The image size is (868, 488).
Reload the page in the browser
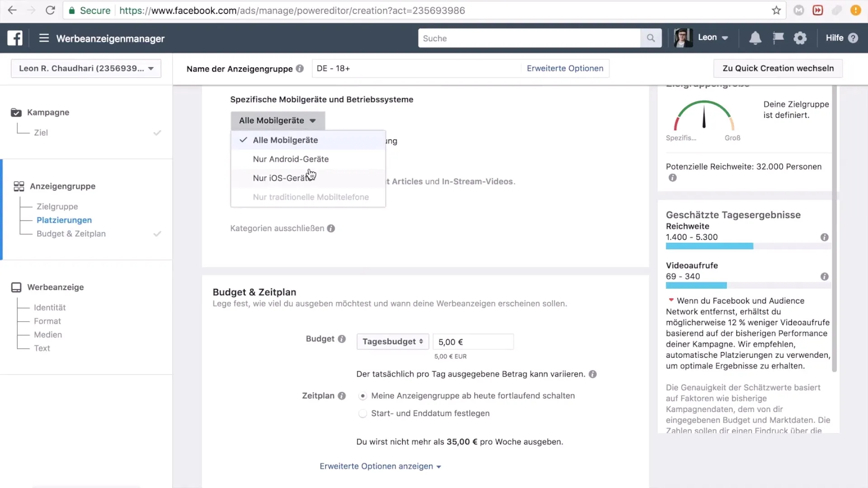tap(50, 10)
